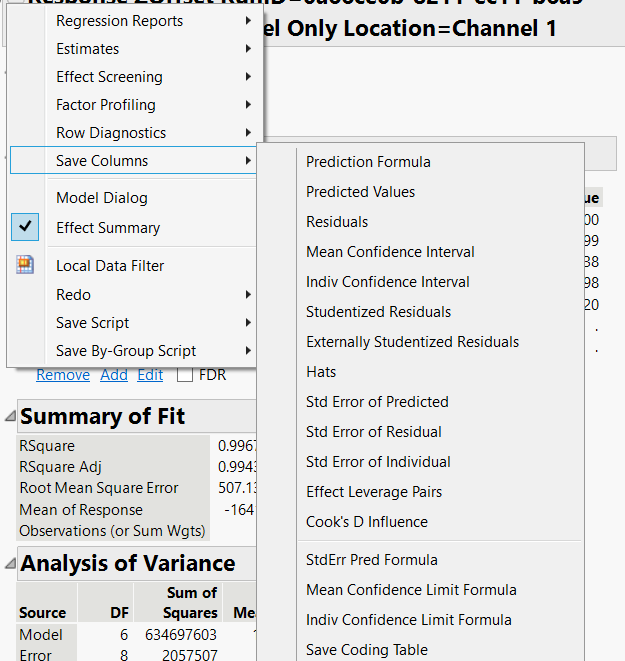Choose Prediction Formula from Save Columns
Screen dimensions: 625x661
coord(368,162)
